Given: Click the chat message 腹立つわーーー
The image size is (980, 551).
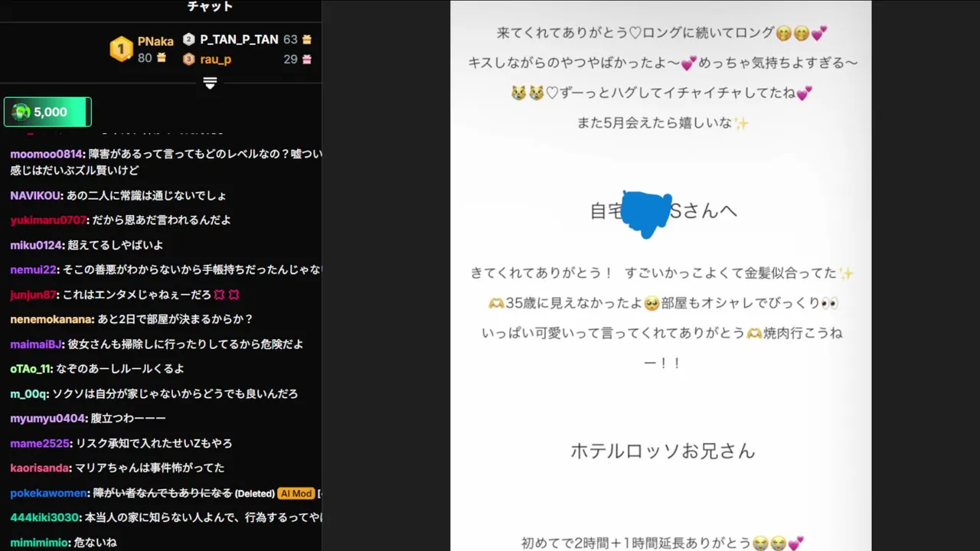Looking at the screenshot, I should tap(129, 418).
